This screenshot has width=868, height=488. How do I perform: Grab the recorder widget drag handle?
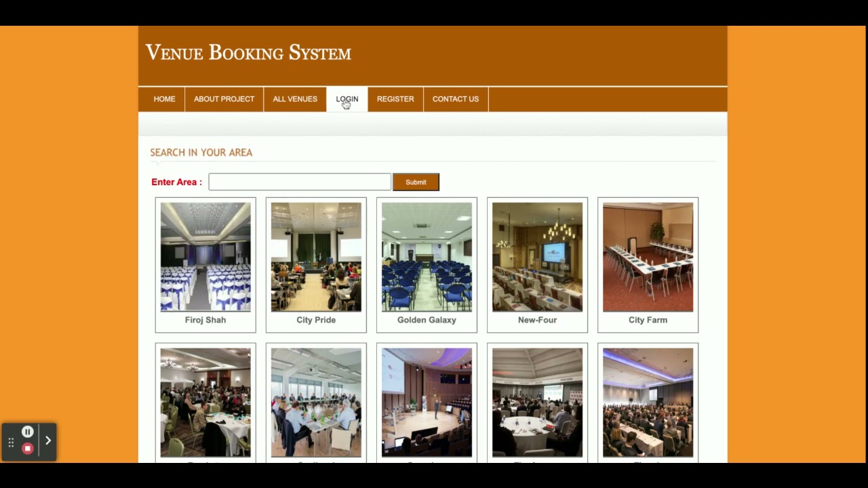tap(11, 442)
